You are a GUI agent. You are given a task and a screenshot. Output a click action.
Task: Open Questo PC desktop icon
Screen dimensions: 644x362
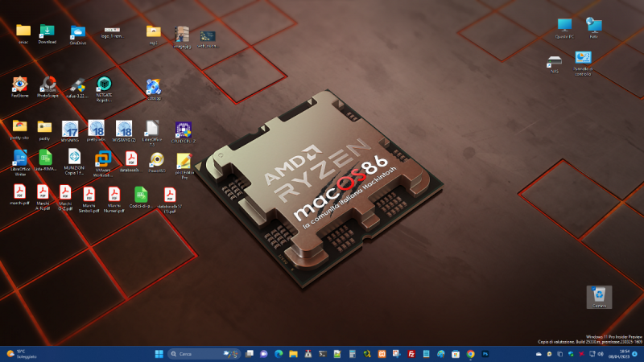click(x=564, y=28)
